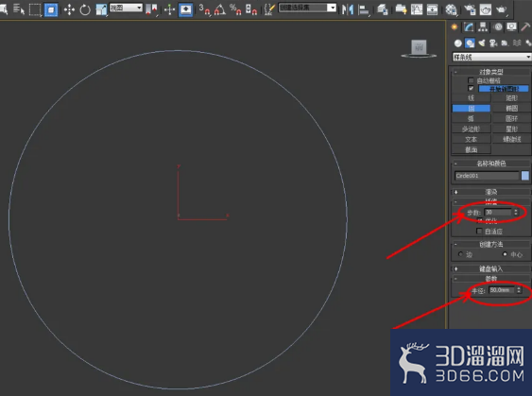This screenshot has height=396, width=532.
Task: Collapse the 创建方法 rollout
Action: [490, 244]
